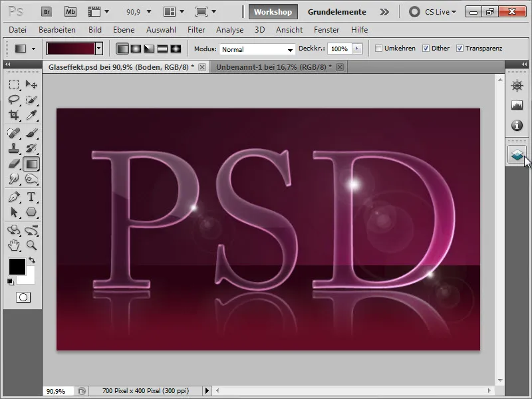Choose linear gradient style

[122, 49]
